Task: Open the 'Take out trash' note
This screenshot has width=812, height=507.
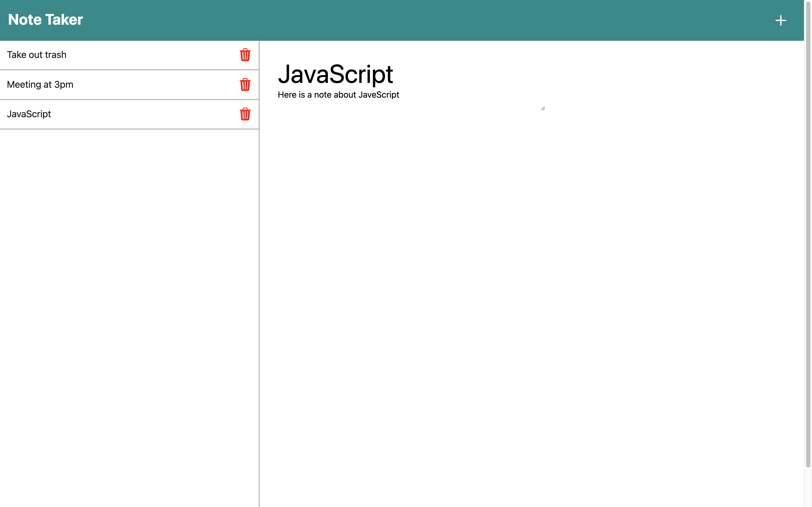Action: coord(37,55)
